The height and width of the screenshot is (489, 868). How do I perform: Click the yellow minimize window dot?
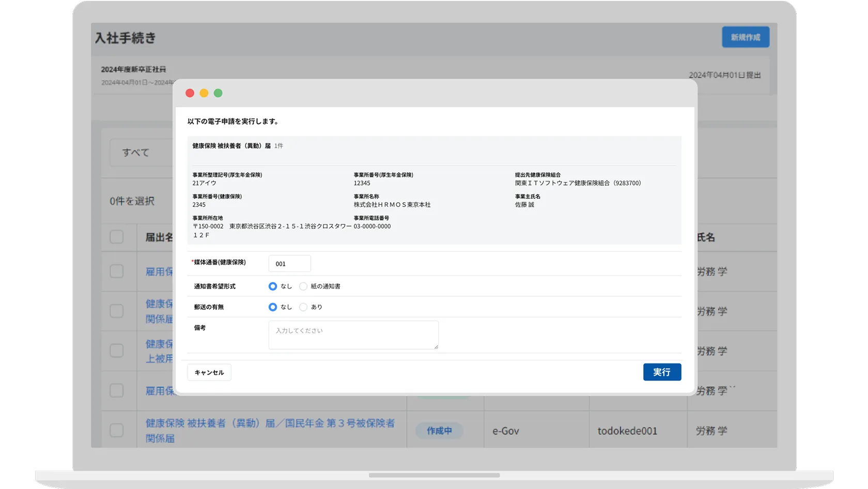pos(204,93)
